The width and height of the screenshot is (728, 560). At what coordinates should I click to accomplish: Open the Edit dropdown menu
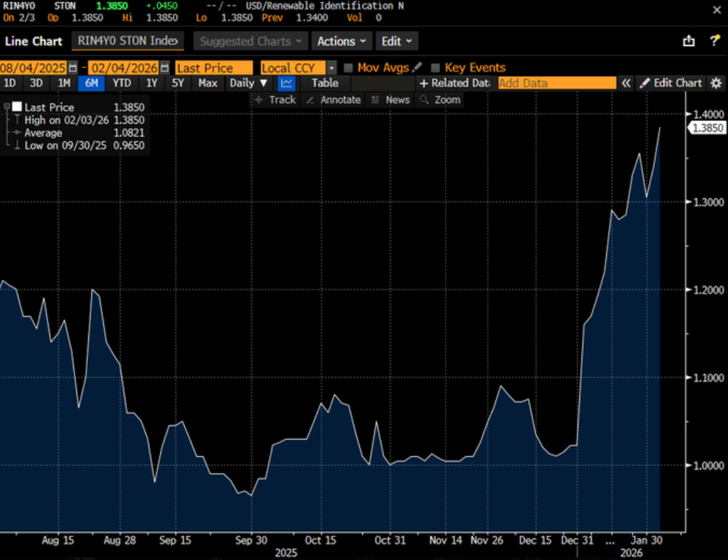[x=397, y=41]
